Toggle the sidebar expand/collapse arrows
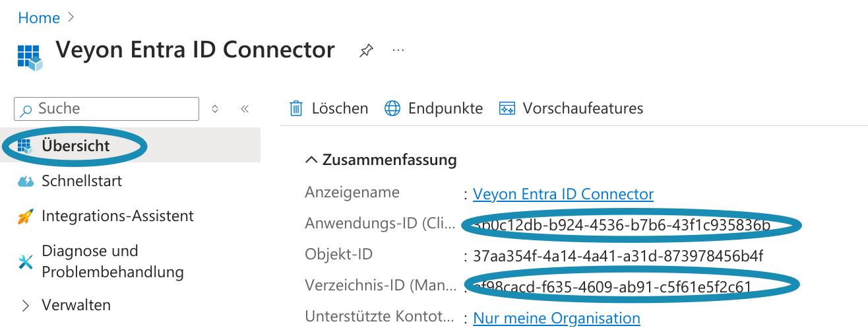This screenshot has height=330, width=868. click(x=215, y=109)
